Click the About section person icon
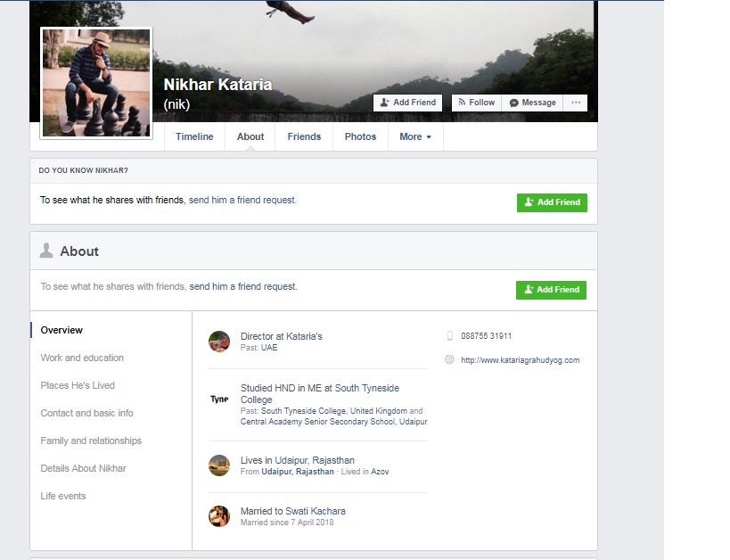Screen dimensions: 730x560 tap(46, 251)
